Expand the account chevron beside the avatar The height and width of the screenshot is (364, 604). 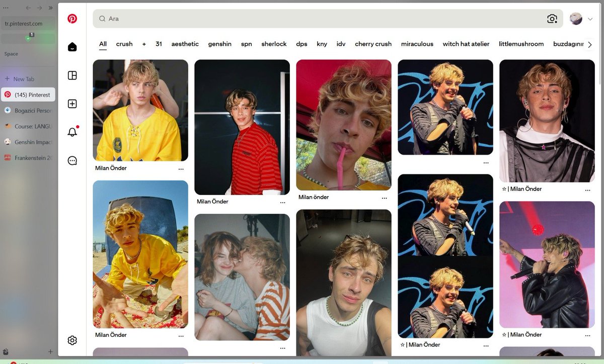[590, 19]
